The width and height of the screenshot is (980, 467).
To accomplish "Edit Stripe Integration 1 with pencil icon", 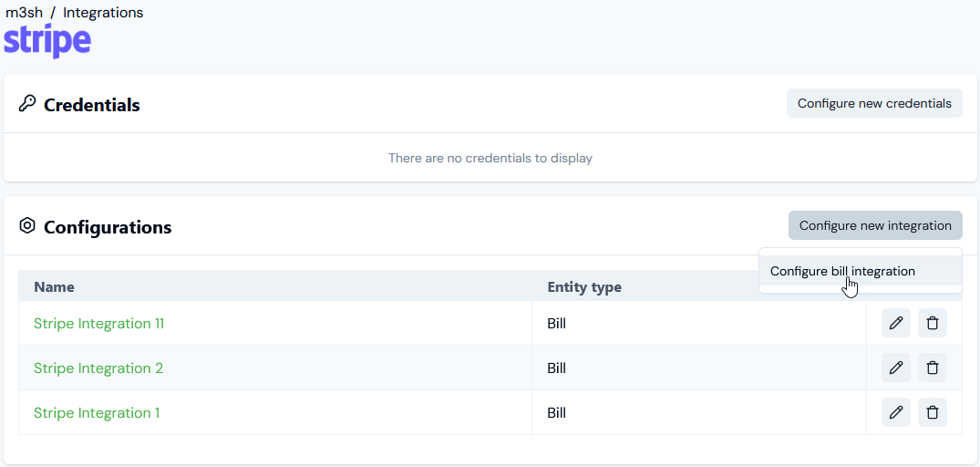I will [895, 412].
